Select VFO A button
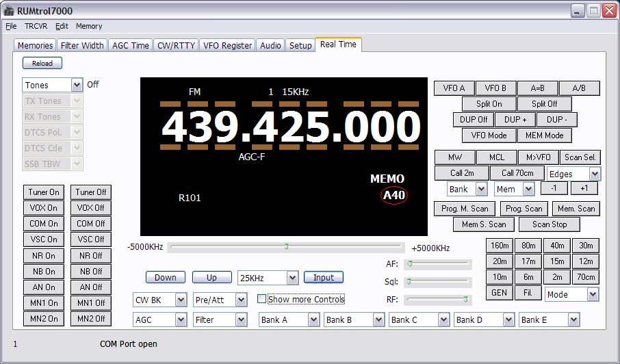The height and width of the screenshot is (364, 620). (454, 88)
